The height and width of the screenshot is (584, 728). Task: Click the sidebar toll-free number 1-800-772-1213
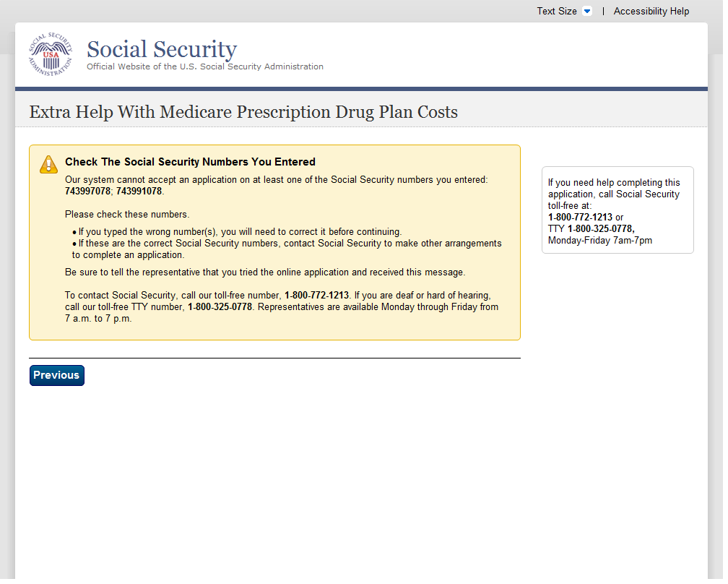pos(580,218)
